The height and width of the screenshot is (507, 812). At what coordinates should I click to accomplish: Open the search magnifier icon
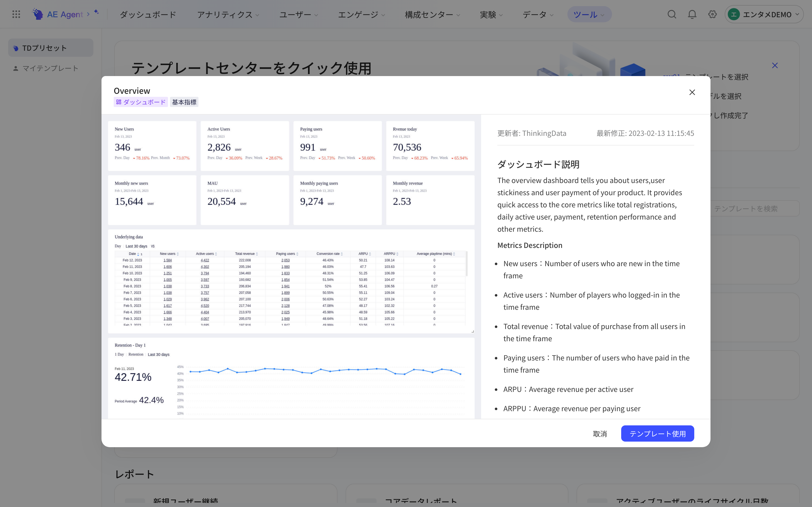coord(671,14)
